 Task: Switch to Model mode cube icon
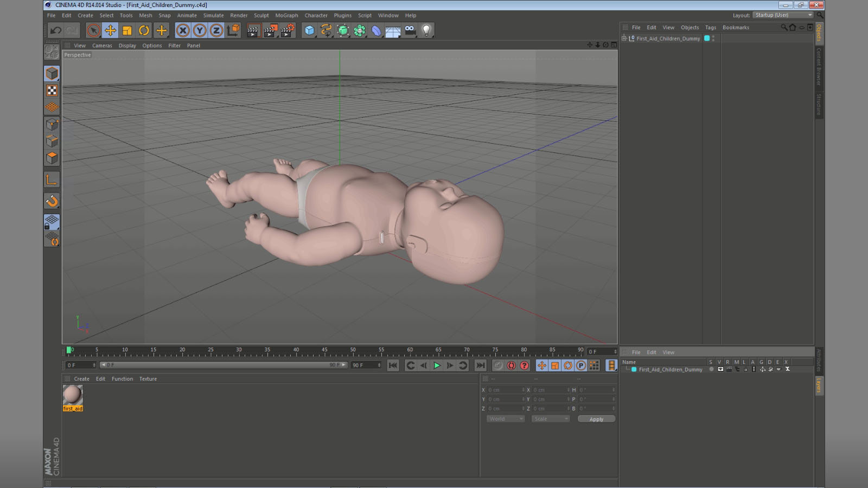pos(52,73)
